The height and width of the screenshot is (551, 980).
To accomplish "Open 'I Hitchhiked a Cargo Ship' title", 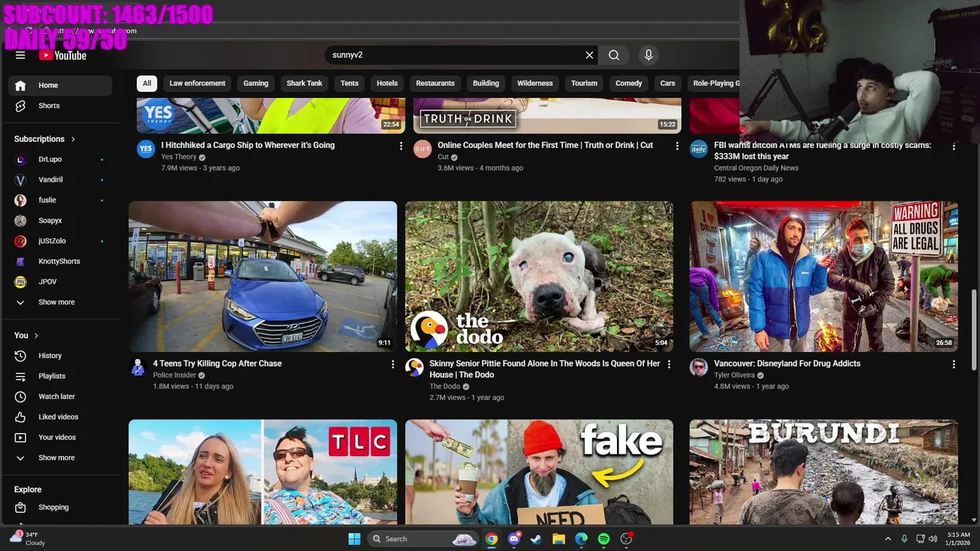I will tap(247, 145).
